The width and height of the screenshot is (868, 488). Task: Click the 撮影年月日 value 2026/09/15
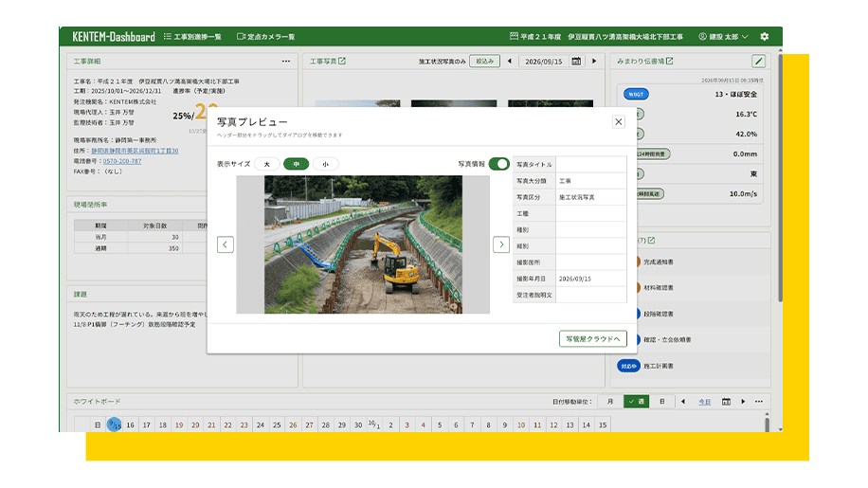[574, 279]
